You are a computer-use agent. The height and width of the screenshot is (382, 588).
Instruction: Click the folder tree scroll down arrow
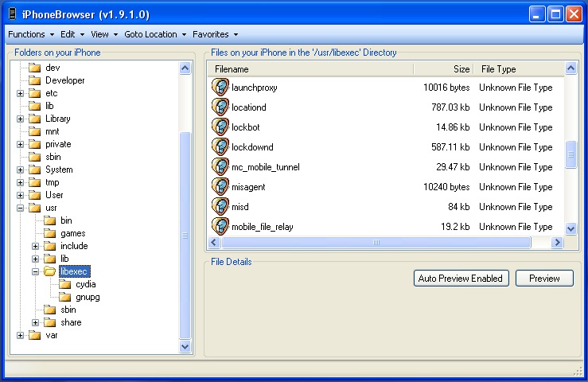tap(185, 346)
